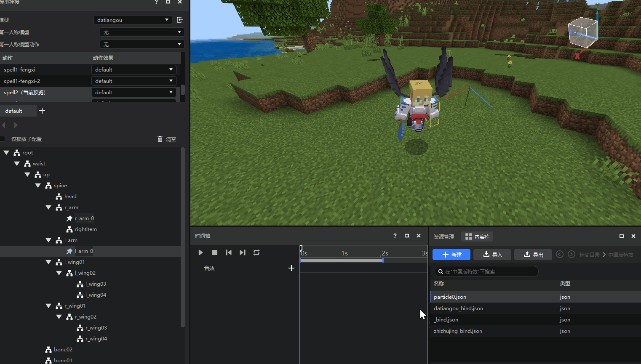Maximize the content library panel
The image size is (641, 364).
click(x=622, y=236)
